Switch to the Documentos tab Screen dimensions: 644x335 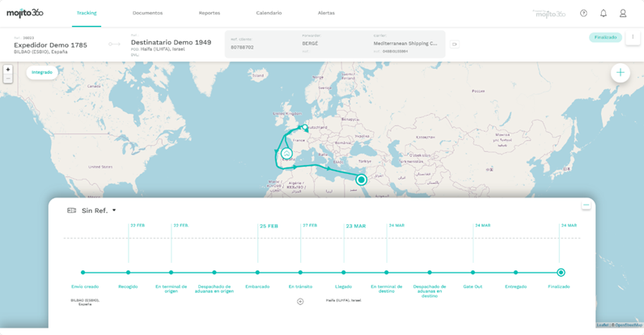click(147, 13)
